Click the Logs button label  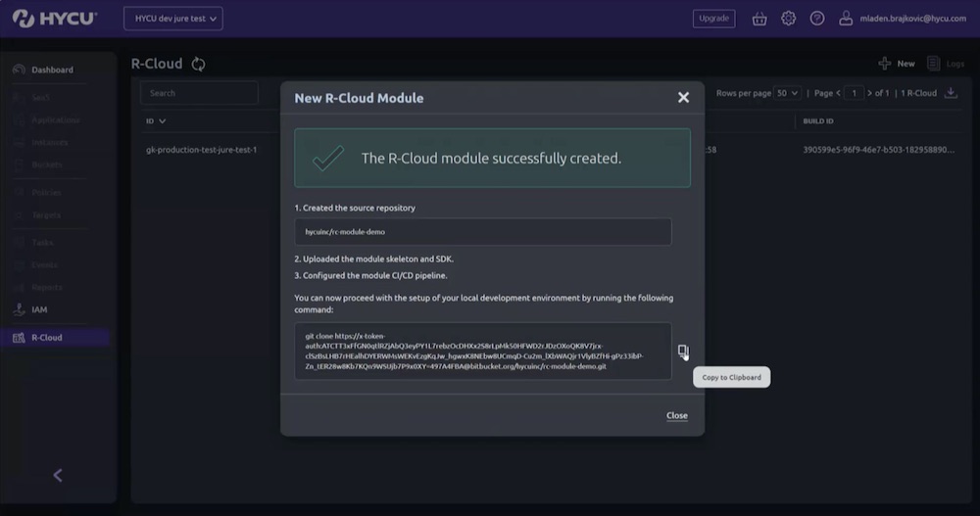(x=955, y=64)
